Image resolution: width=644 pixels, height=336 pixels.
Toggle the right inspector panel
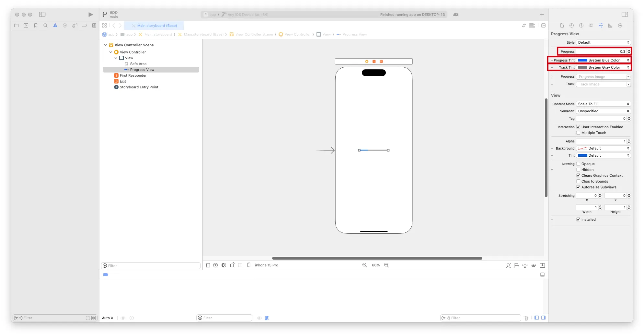[625, 15]
